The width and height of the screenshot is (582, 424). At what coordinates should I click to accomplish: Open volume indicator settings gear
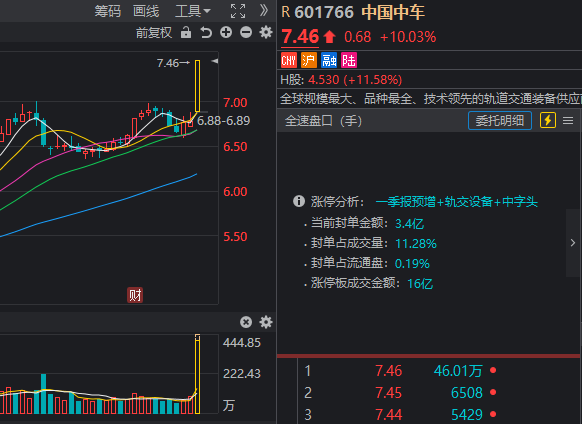(266, 322)
